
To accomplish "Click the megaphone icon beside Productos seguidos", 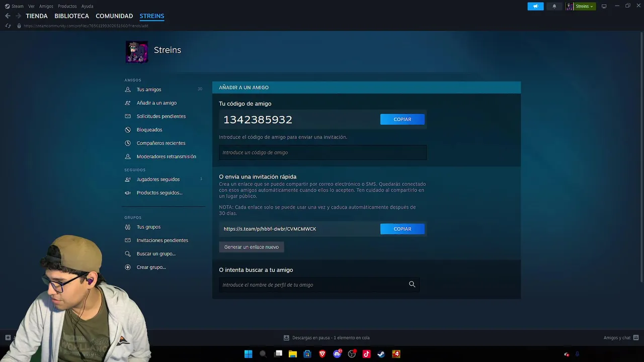I will click(x=128, y=193).
